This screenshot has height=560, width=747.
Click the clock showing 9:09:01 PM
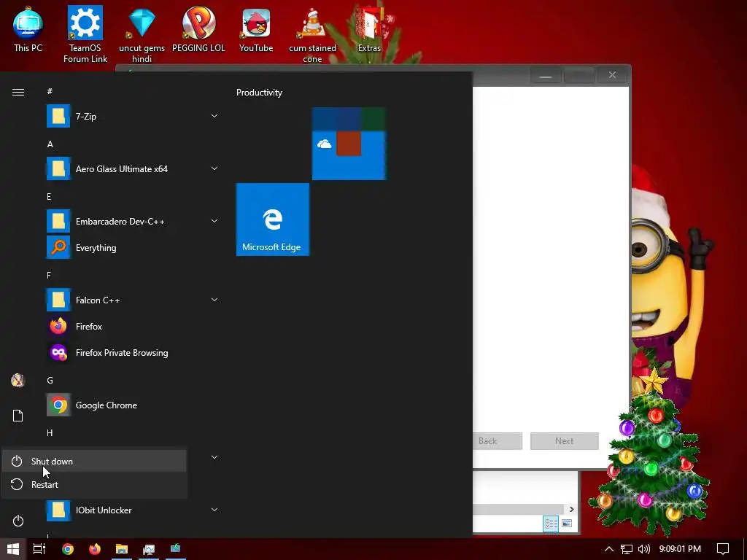(680, 549)
